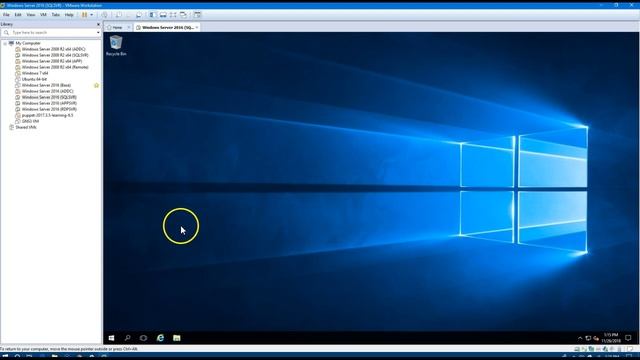
Task: Collapse the My Computer tree node
Action: point(5,43)
